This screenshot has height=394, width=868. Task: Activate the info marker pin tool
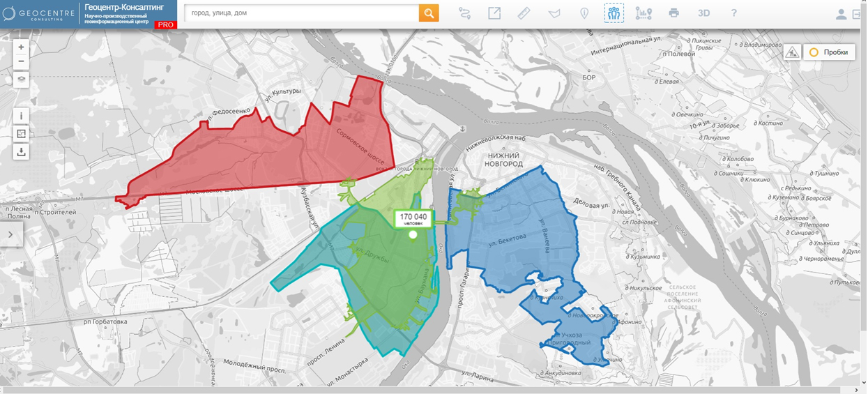[584, 13]
